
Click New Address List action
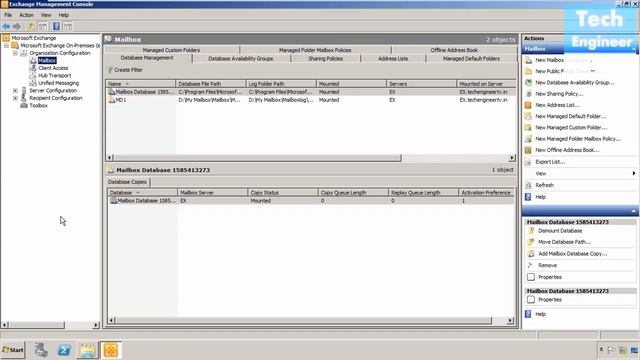tap(557, 105)
